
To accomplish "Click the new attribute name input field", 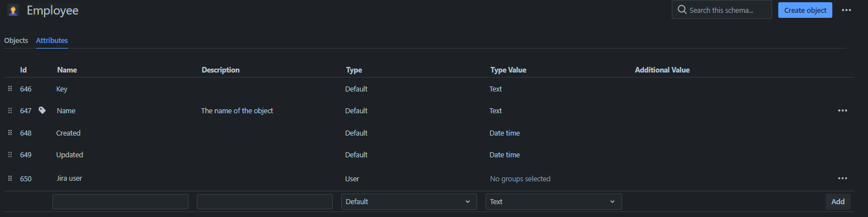I will 120,201.
